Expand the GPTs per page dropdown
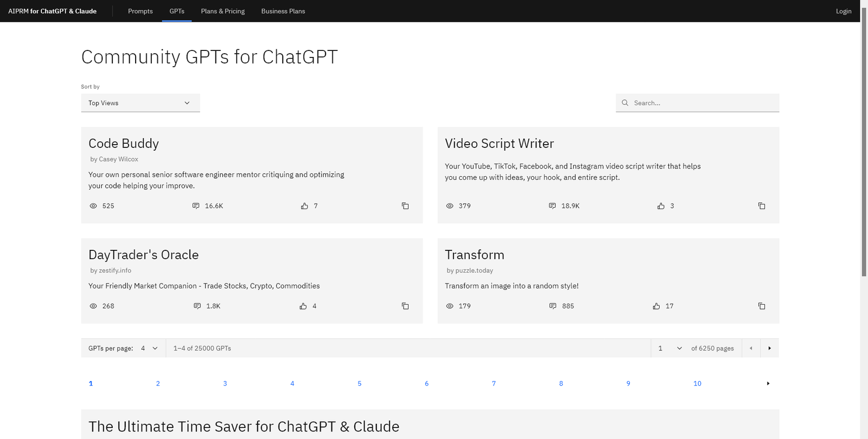 pos(149,348)
